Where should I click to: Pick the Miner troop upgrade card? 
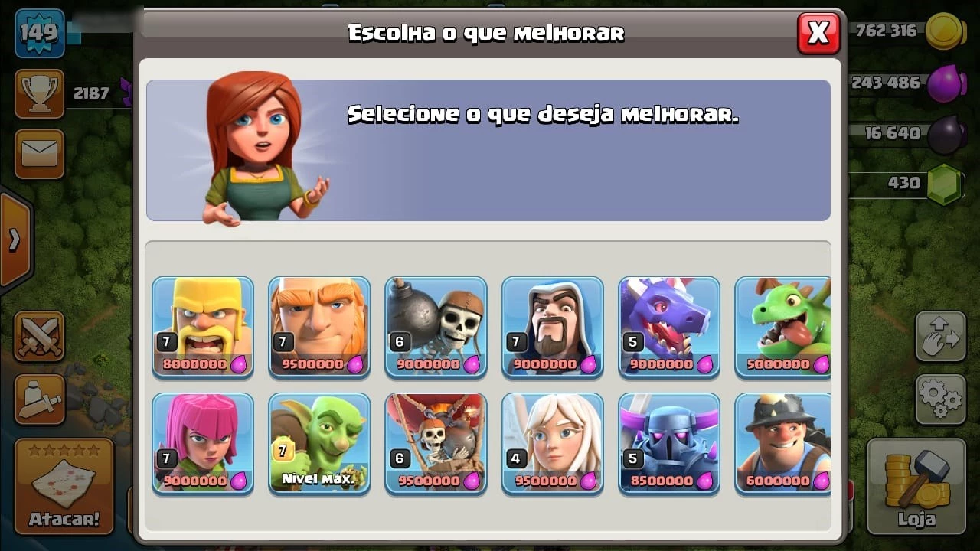(782, 444)
